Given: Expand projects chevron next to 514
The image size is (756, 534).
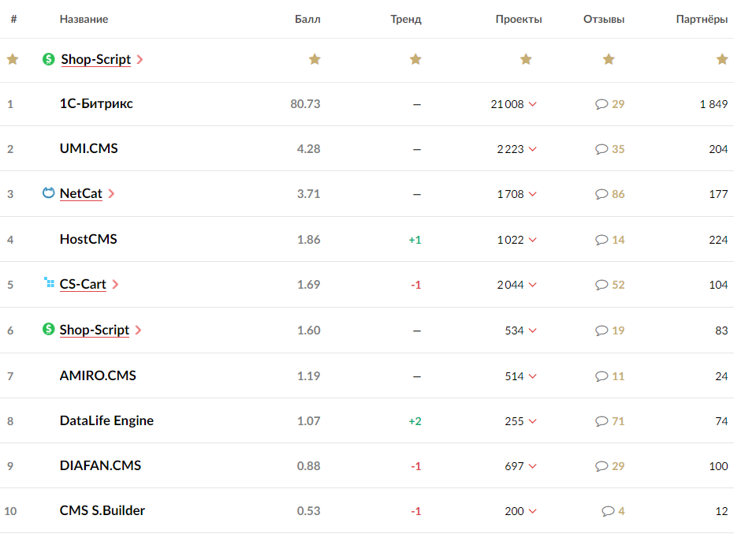Looking at the screenshot, I should 532,376.
